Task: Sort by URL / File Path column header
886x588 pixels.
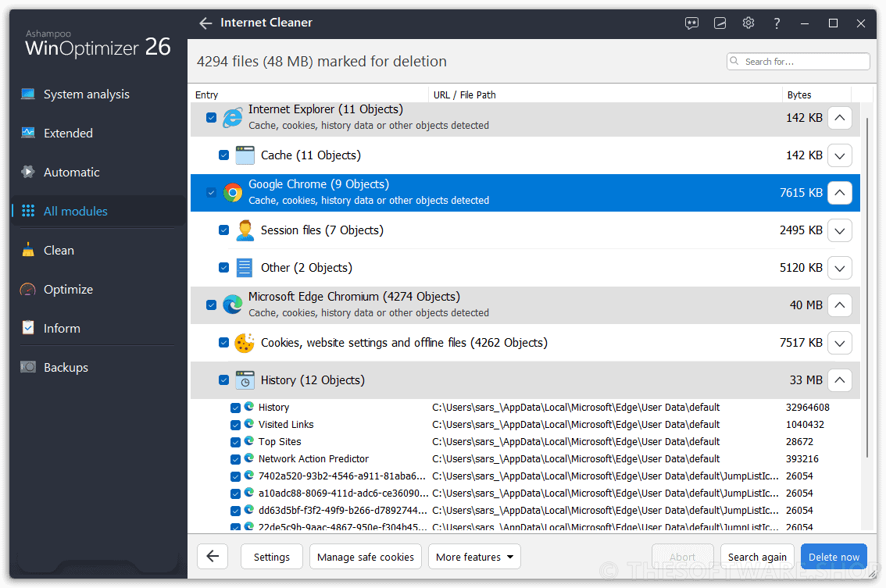Action: tap(606, 94)
